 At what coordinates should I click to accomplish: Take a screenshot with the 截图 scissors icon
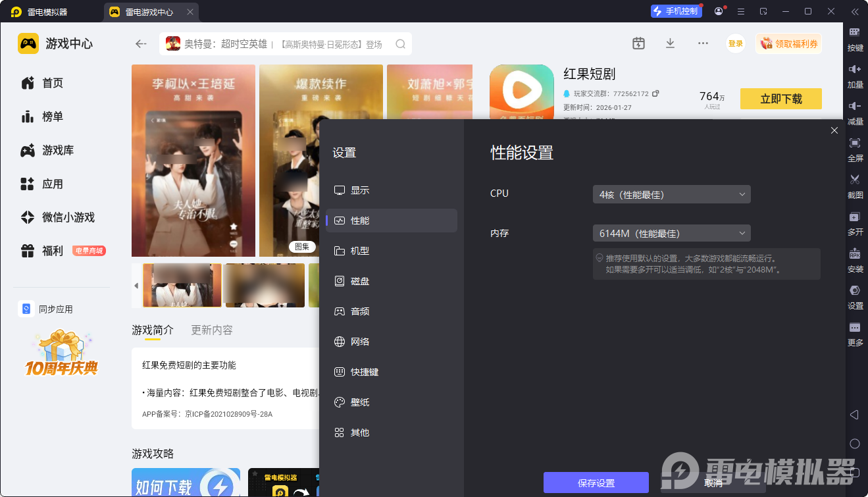(x=855, y=180)
